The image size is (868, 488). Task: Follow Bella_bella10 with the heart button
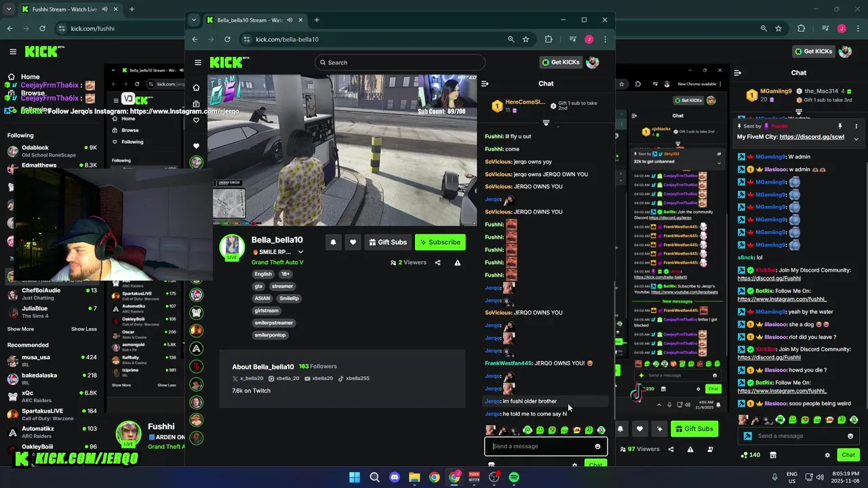click(x=353, y=242)
